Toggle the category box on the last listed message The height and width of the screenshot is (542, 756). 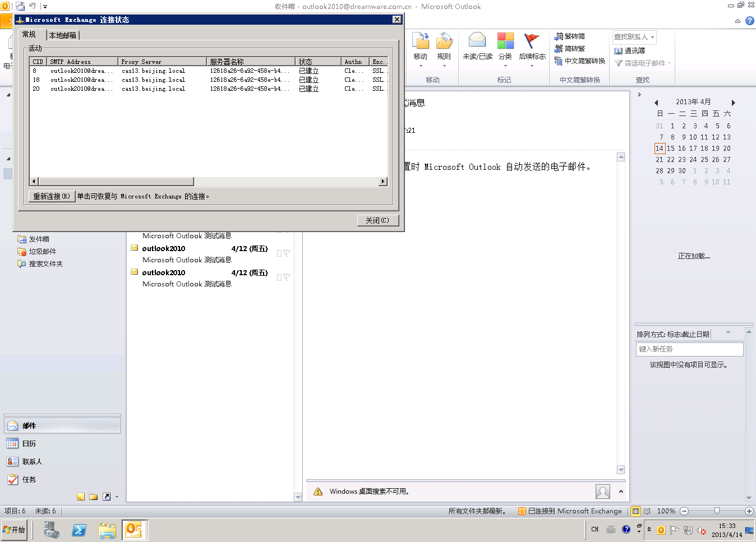click(279, 277)
